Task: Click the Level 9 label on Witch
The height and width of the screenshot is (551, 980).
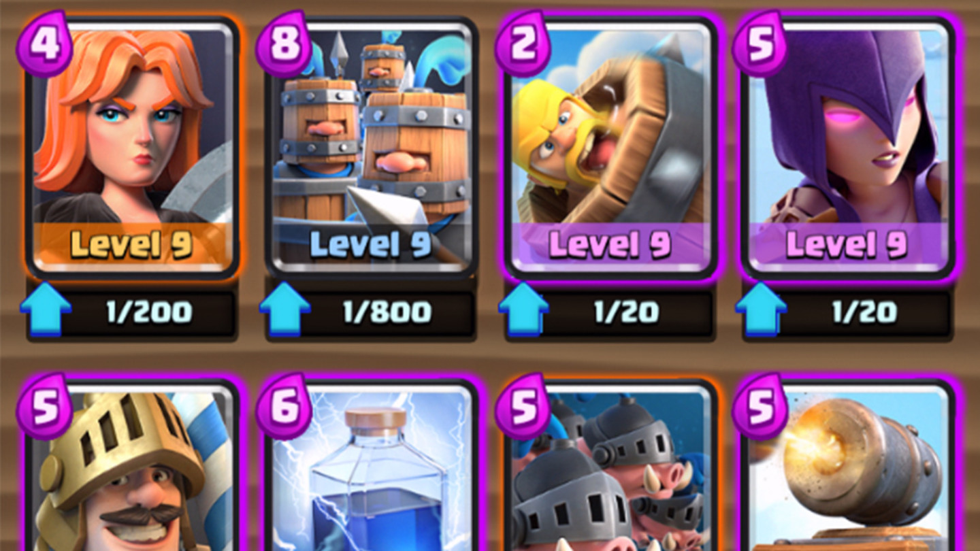Action: point(847,245)
